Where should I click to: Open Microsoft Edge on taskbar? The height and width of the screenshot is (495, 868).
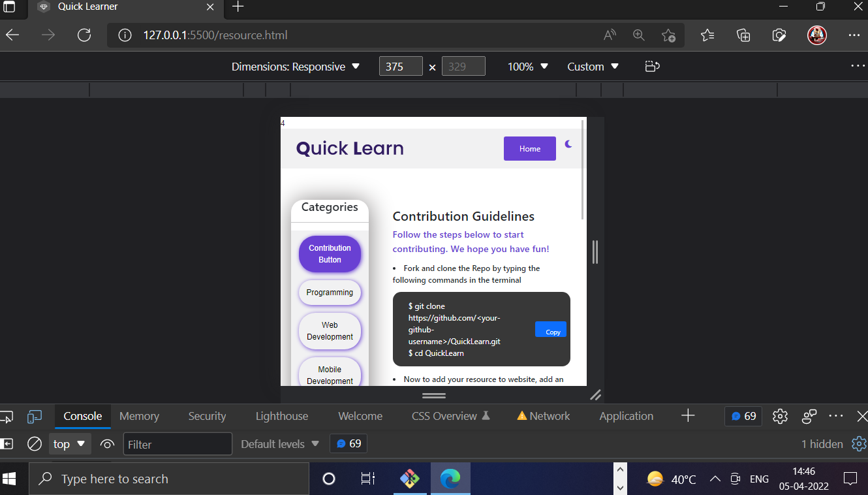(x=450, y=479)
